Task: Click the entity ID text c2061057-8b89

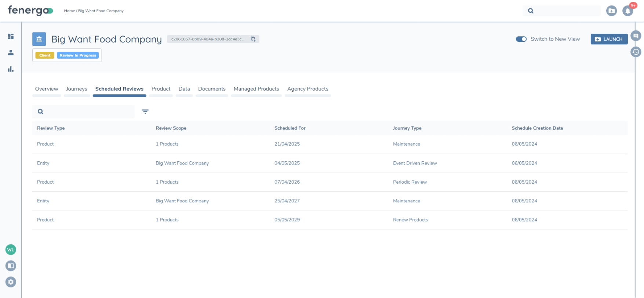Action: point(208,39)
